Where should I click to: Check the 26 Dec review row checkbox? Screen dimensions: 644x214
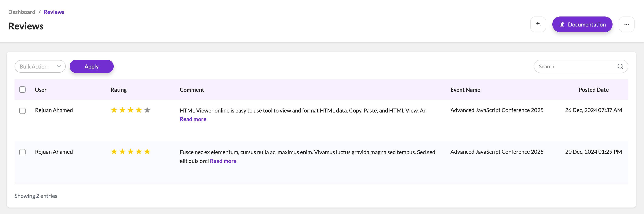22,111
